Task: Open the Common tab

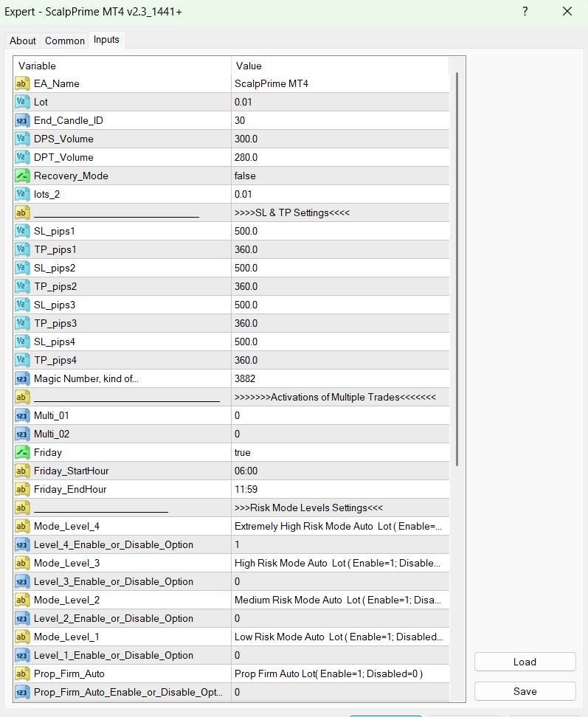Action: (65, 41)
